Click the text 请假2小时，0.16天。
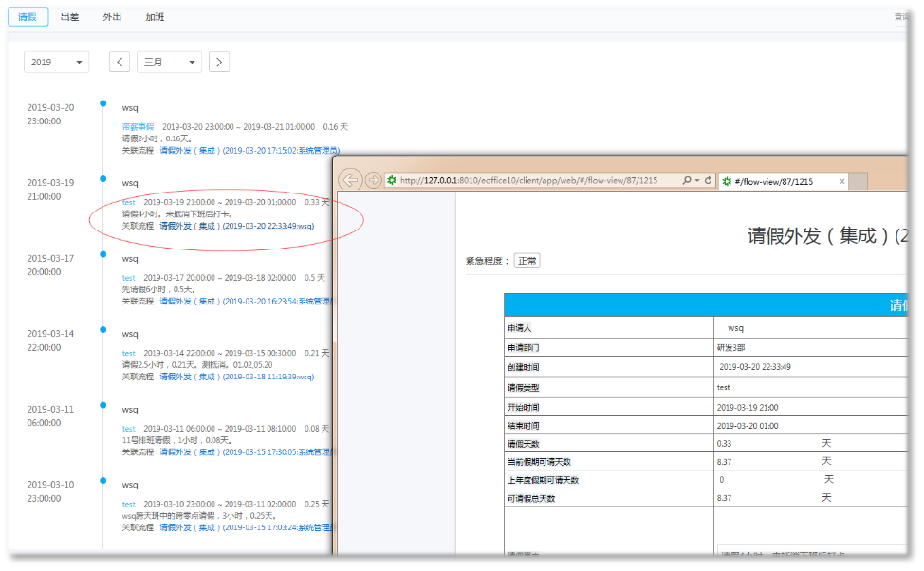The width and height of the screenshot is (924, 571). click(x=157, y=138)
